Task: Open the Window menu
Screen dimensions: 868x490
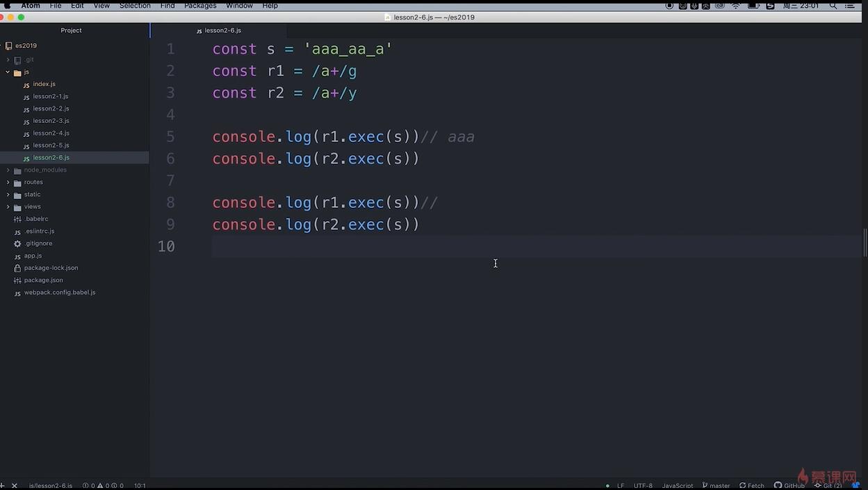Action: [239, 6]
